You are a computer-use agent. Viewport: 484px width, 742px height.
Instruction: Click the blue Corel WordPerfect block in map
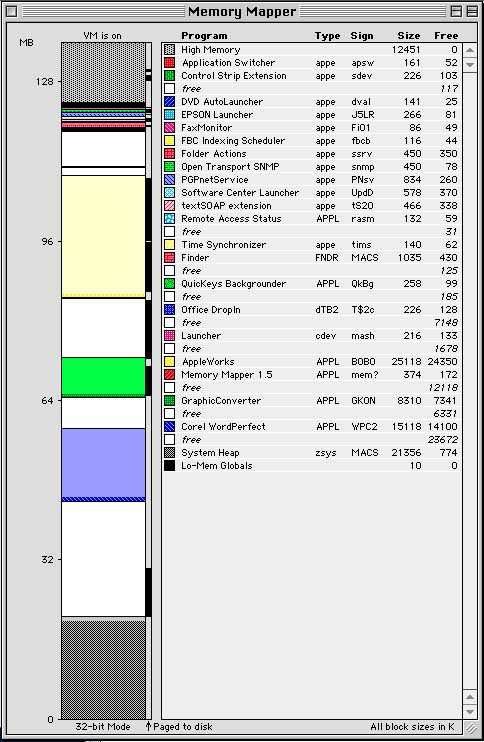click(104, 464)
